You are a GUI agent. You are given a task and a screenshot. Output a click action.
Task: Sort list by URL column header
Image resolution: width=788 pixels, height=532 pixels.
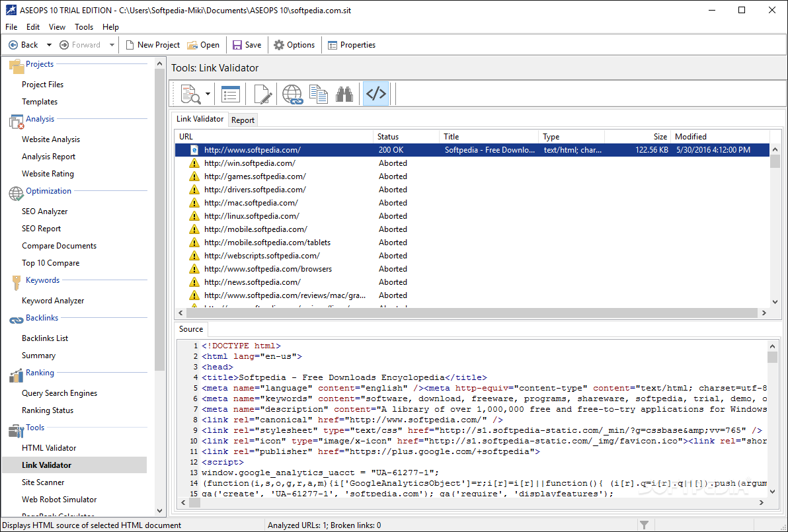point(274,137)
